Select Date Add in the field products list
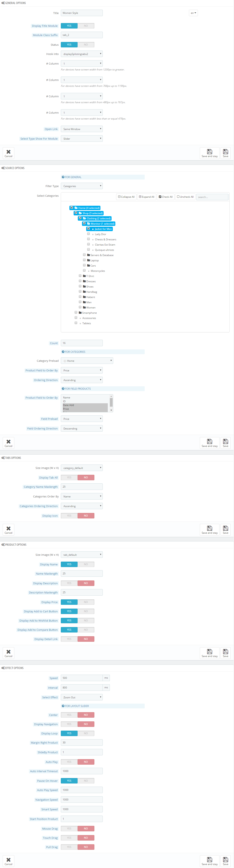 (x=85, y=405)
